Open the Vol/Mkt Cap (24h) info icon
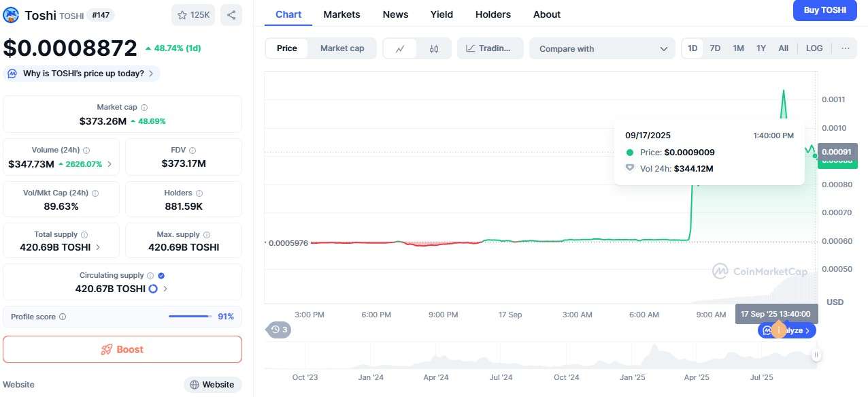The height and width of the screenshot is (397, 868). pyautogui.click(x=95, y=193)
